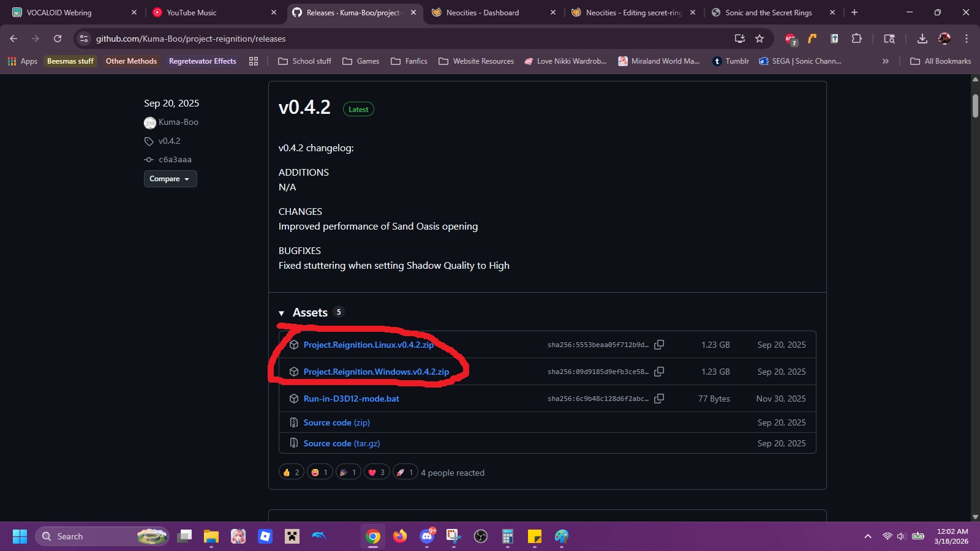
Task: Switch to the YouTube Music tab
Action: 208,13
